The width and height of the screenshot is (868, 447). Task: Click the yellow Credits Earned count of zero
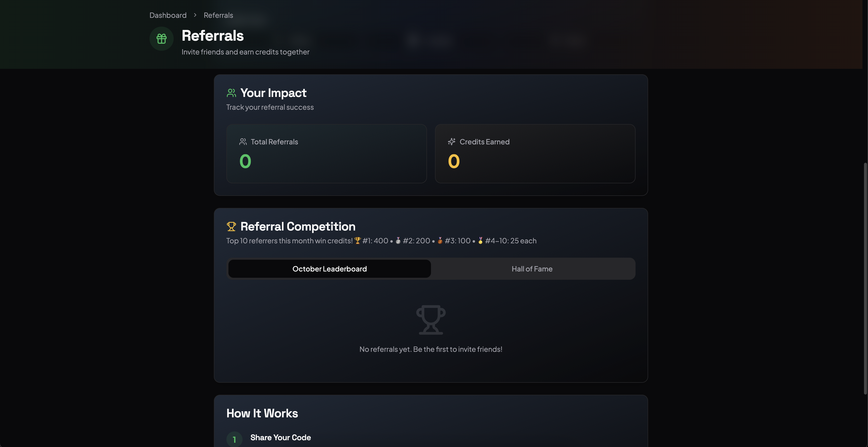tap(453, 161)
